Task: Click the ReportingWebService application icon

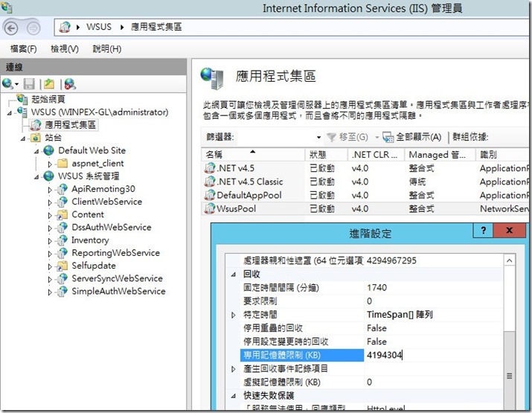Action: tap(62, 253)
